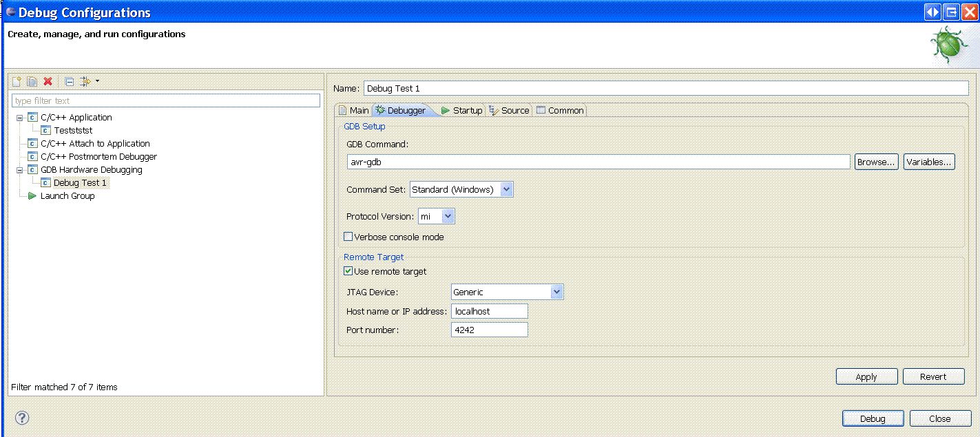The height and width of the screenshot is (437, 980).
Task: Click the Debug button
Action: tap(873, 418)
